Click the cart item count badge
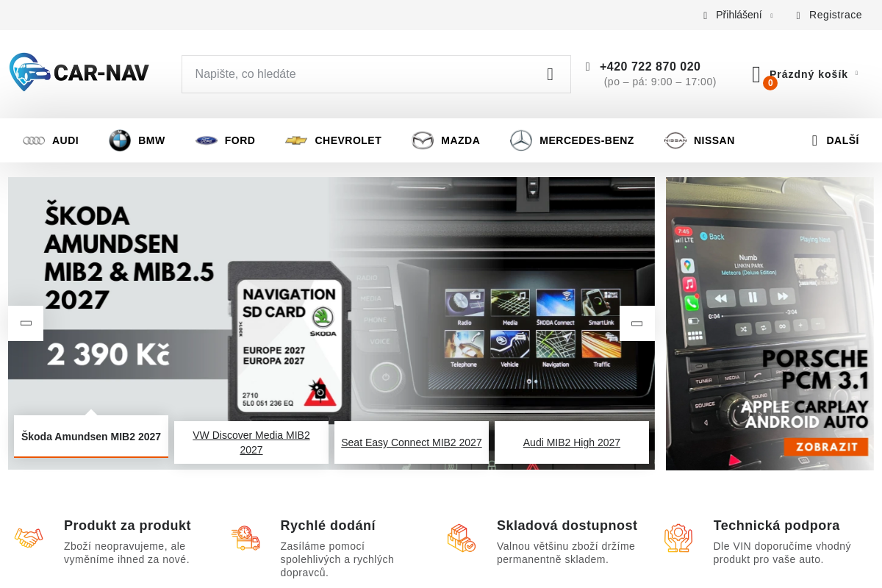882x588 pixels. (770, 83)
